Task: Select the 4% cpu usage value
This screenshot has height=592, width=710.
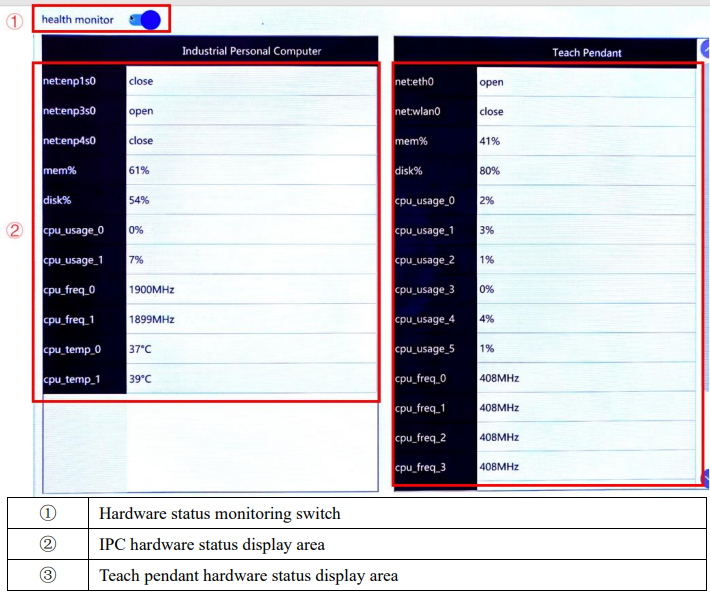Action: [487, 319]
